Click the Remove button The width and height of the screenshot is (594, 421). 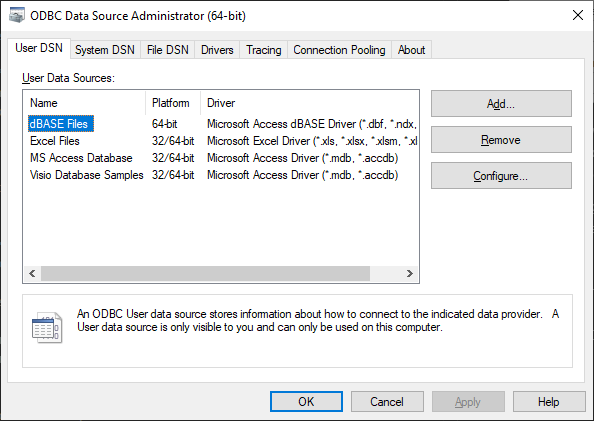(501, 140)
